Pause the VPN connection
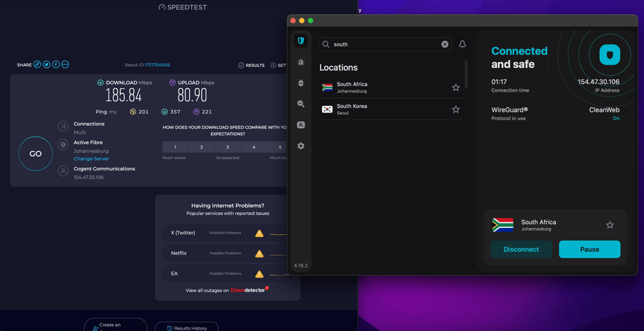Screen dimensions: 644x331 (589, 249)
